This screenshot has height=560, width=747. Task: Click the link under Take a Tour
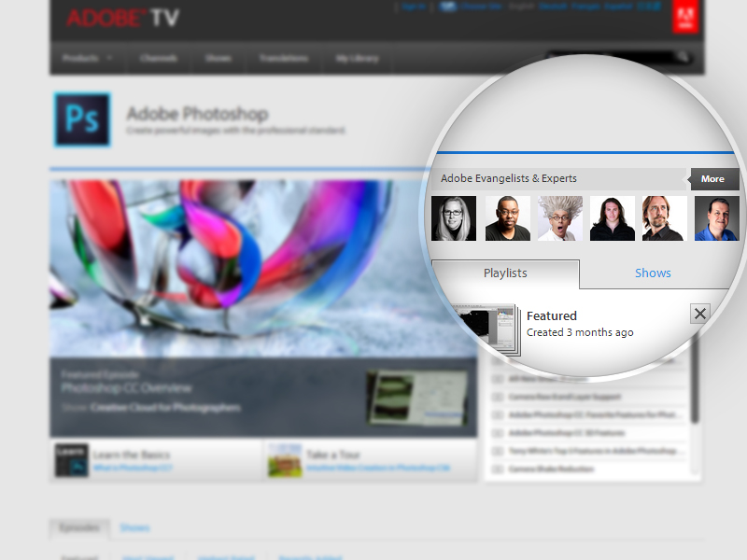click(378, 469)
